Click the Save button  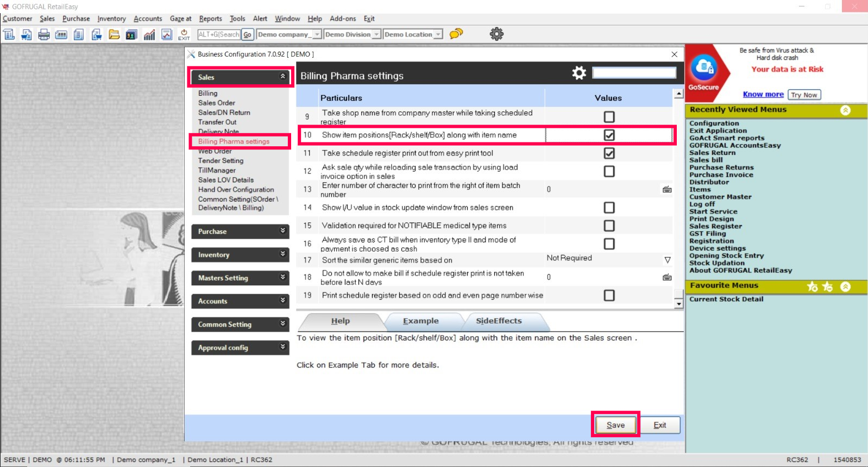pyautogui.click(x=615, y=425)
